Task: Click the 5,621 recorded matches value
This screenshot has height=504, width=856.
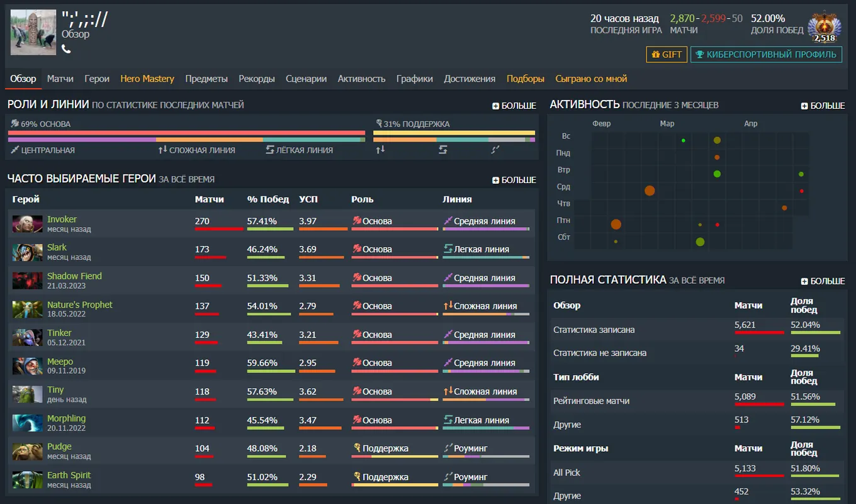Action: [745, 325]
